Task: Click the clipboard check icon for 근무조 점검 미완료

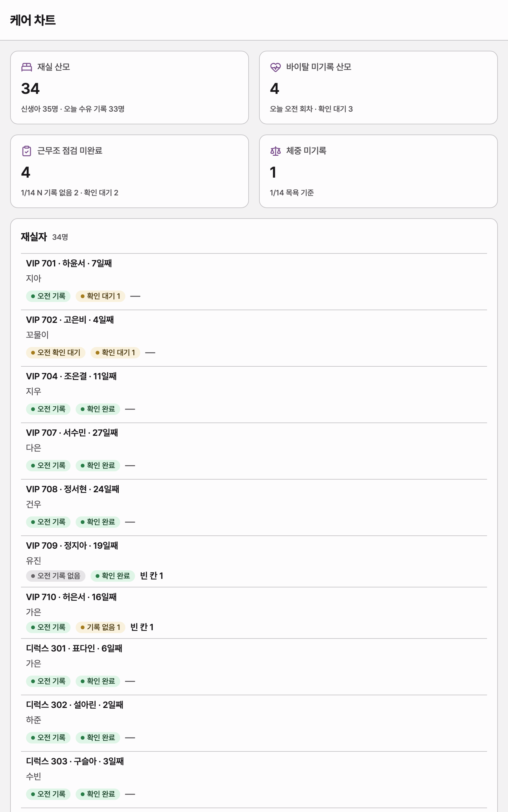Action: coord(27,151)
